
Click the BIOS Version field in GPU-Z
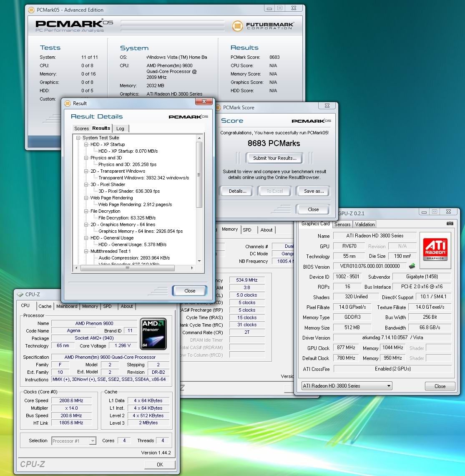369,266
